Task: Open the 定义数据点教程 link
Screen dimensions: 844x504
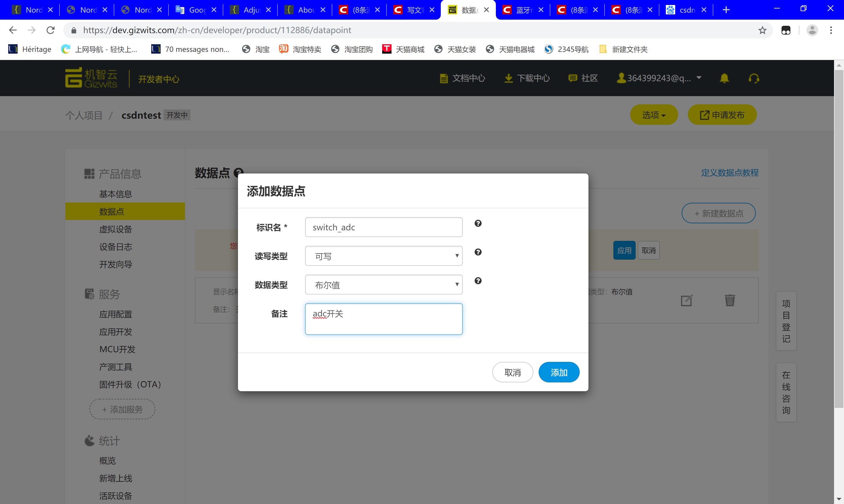Action: coord(729,173)
